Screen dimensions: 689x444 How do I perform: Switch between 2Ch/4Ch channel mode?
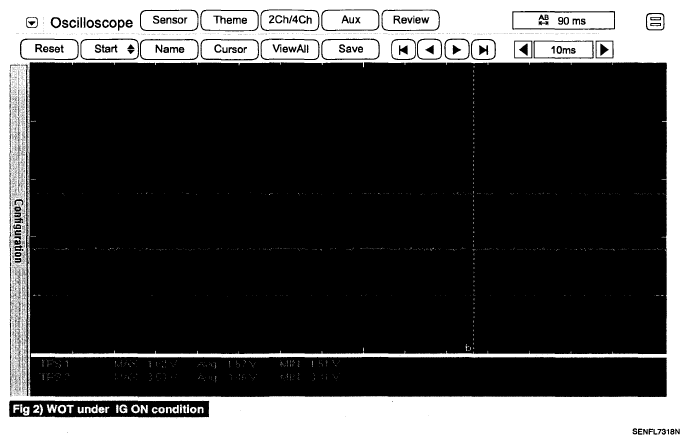(x=286, y=20)
